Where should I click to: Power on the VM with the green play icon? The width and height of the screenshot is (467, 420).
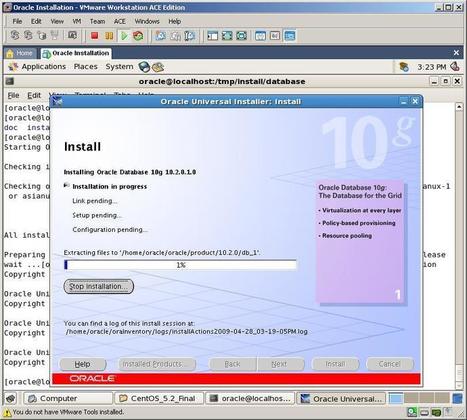coord(124,35)
